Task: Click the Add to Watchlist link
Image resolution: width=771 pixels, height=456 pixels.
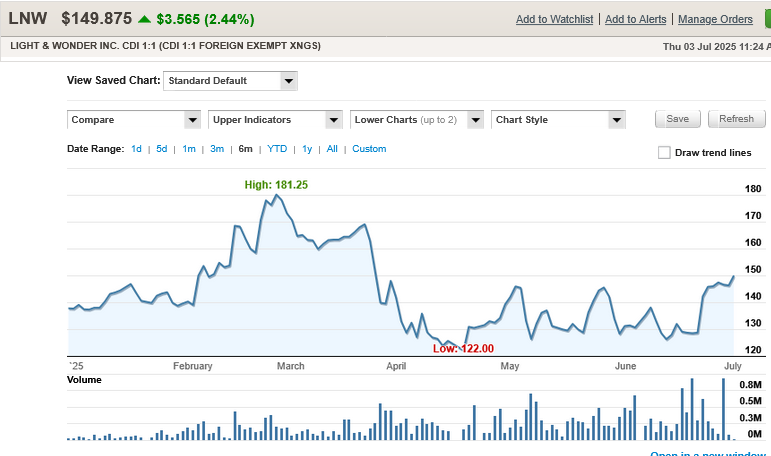Action: coord(554,19)
